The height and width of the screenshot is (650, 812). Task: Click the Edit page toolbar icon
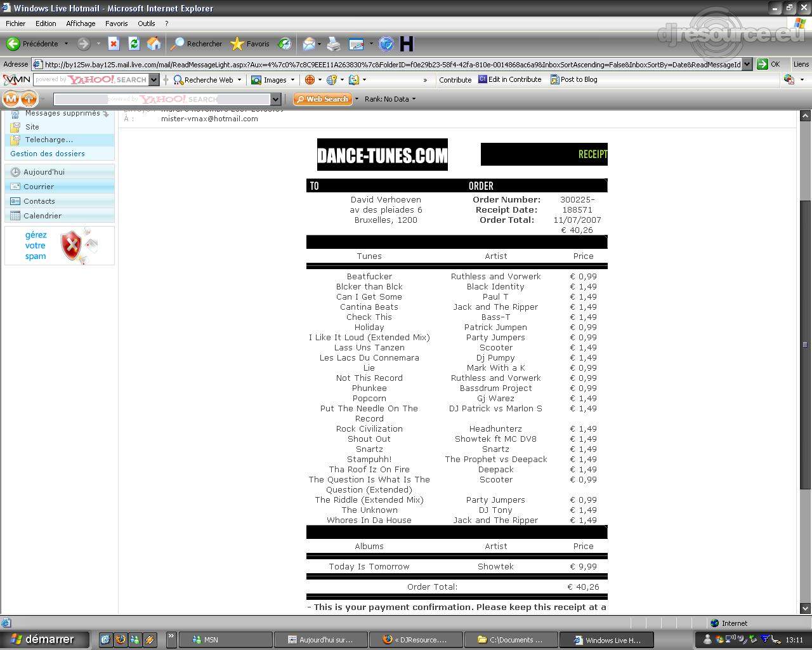tap(357, 44)
